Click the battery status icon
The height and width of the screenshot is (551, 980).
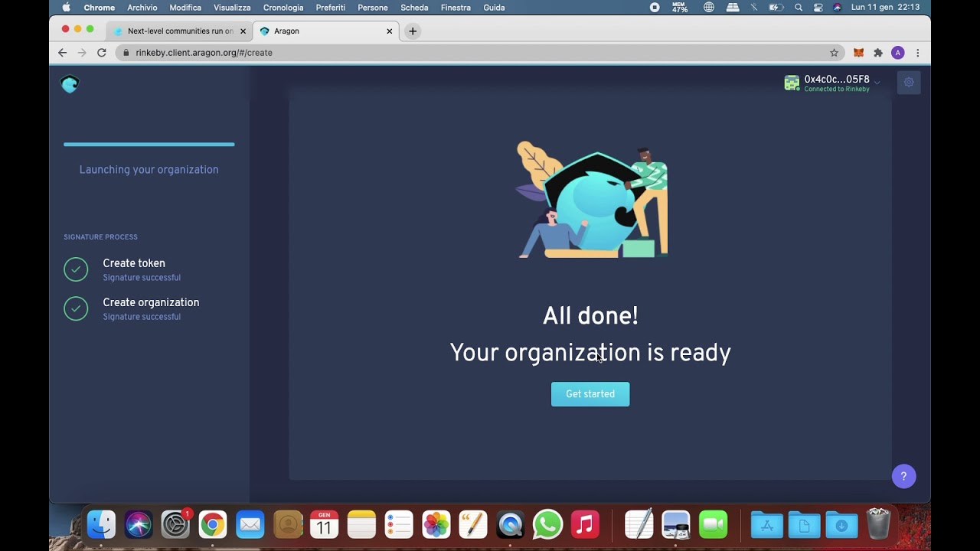coord(776,8)
